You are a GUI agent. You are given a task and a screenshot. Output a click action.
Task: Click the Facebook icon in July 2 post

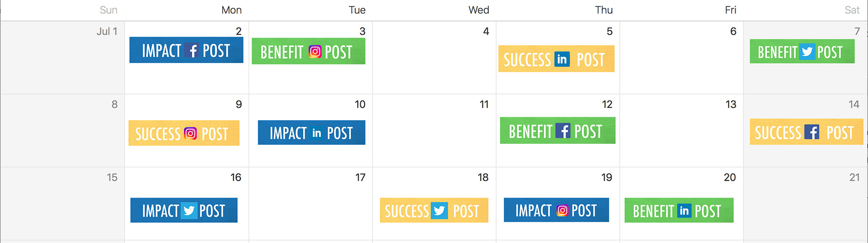193,51
